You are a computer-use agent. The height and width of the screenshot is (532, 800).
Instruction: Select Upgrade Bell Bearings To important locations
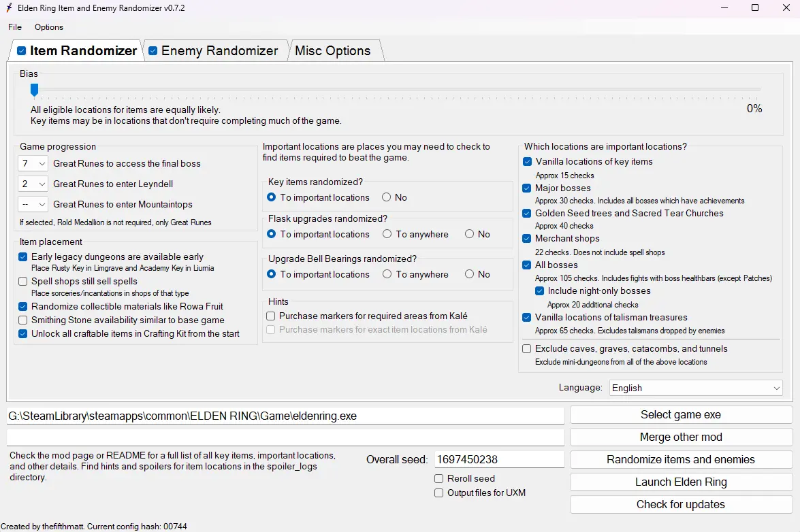coord(272,274)
